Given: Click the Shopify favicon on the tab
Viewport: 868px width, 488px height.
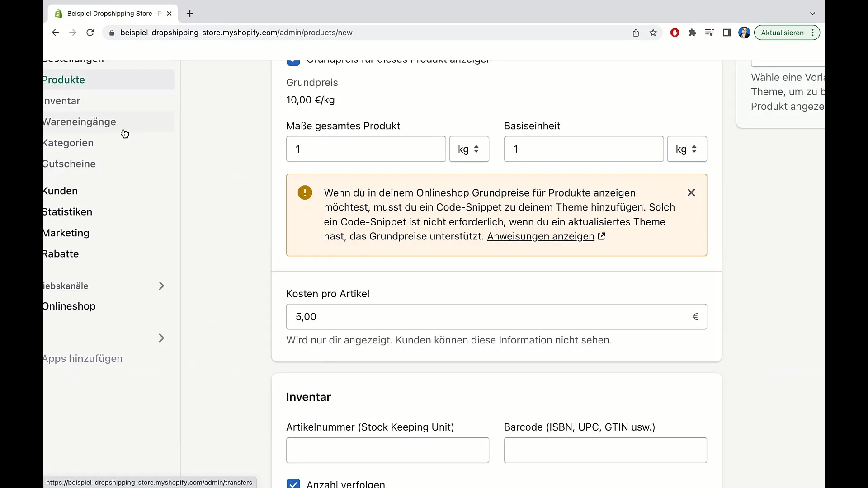Looking at the screenshot, I should (58, 14).
